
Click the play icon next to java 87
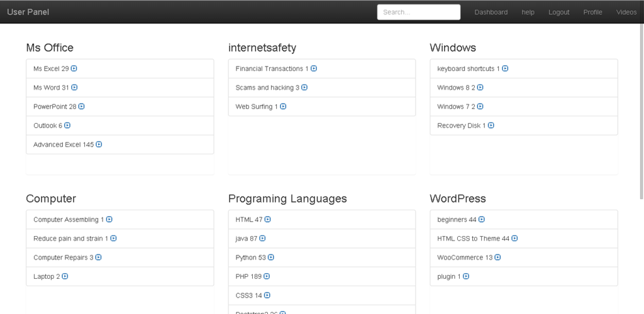(x=262, y=239)
